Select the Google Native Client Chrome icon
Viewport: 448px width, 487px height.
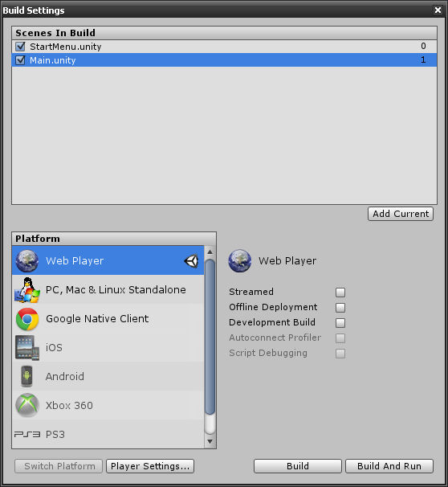click(27, 319)
